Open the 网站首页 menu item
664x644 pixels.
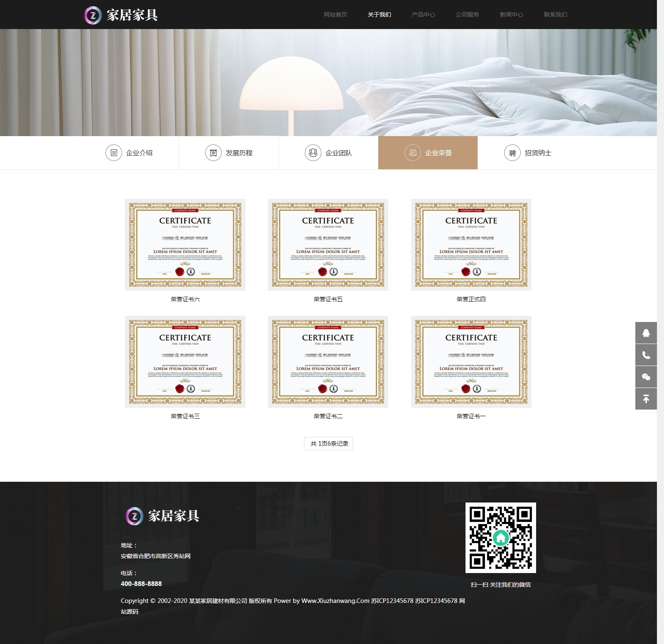pyautogui.click(x=335, y=15)
